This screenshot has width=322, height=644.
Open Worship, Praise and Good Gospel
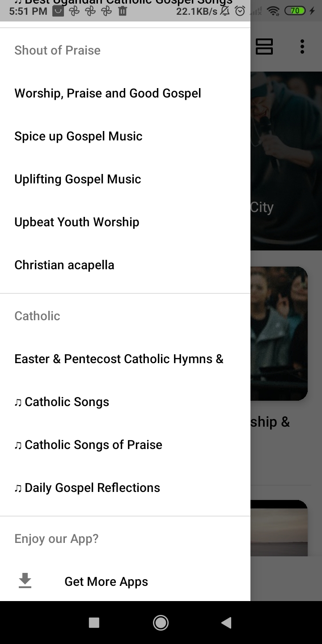coord(108,93)
